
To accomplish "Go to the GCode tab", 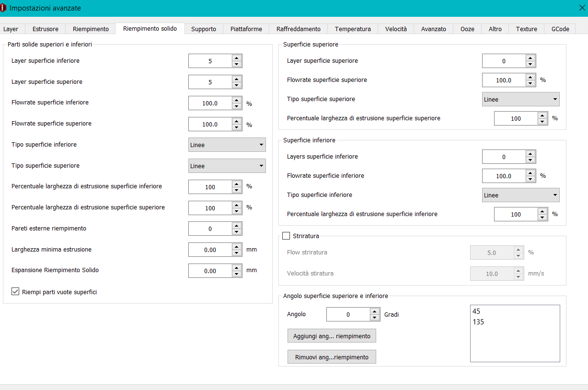I will 560,29.
